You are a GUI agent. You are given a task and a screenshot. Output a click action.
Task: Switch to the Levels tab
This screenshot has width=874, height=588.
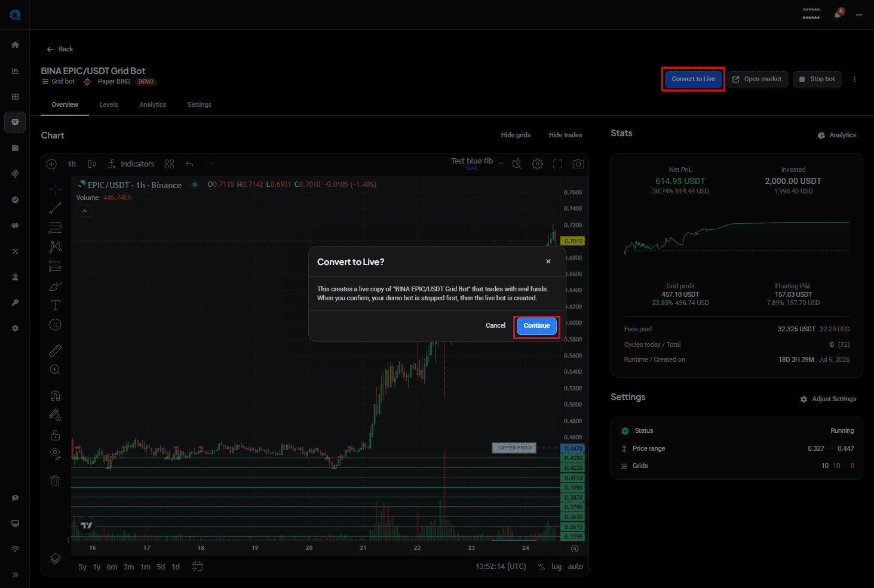click(x=109, y=104)
